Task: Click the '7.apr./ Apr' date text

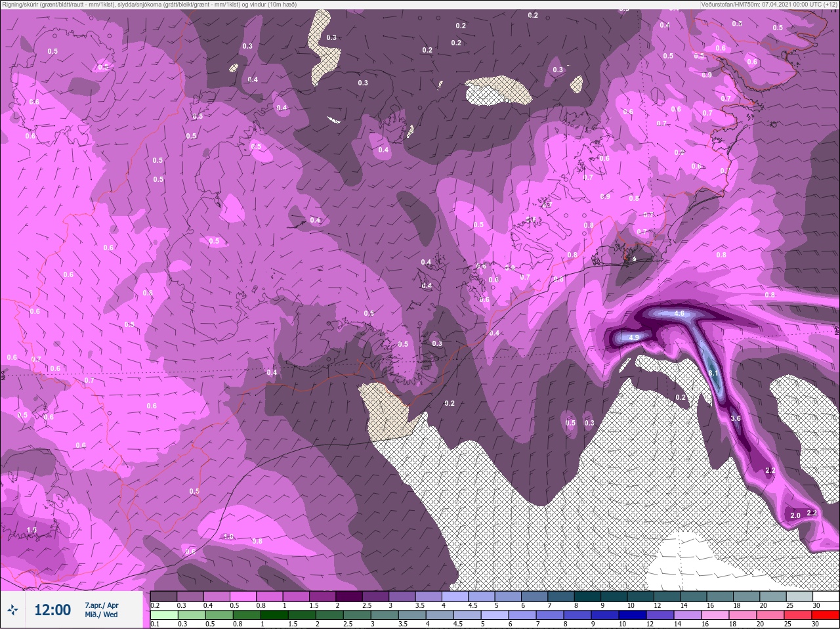Action: tap(102, 605)
